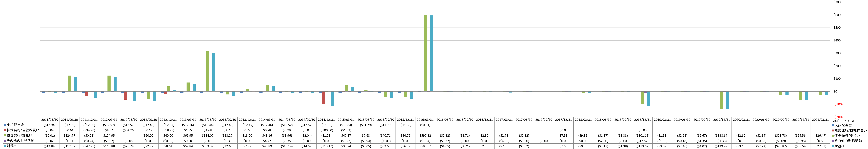Select the 2019/12/31 column header
Image resolution: width=868 pixels, height=149 pixels.
(x=721, y=120)
